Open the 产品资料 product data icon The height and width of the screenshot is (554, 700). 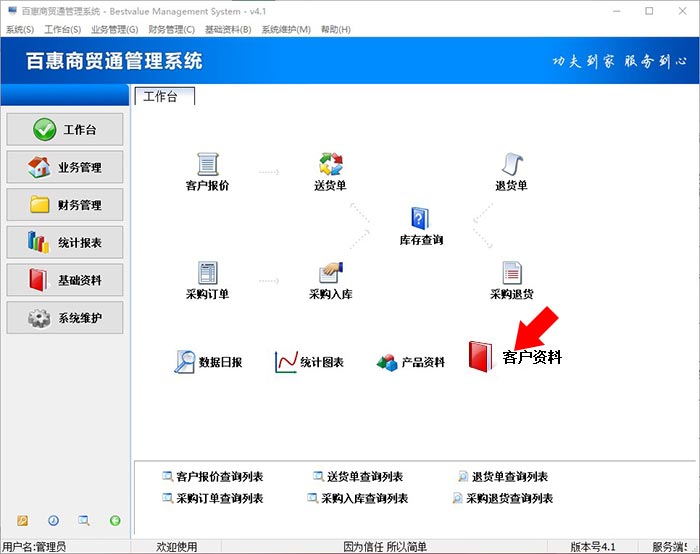coord(387,362)
